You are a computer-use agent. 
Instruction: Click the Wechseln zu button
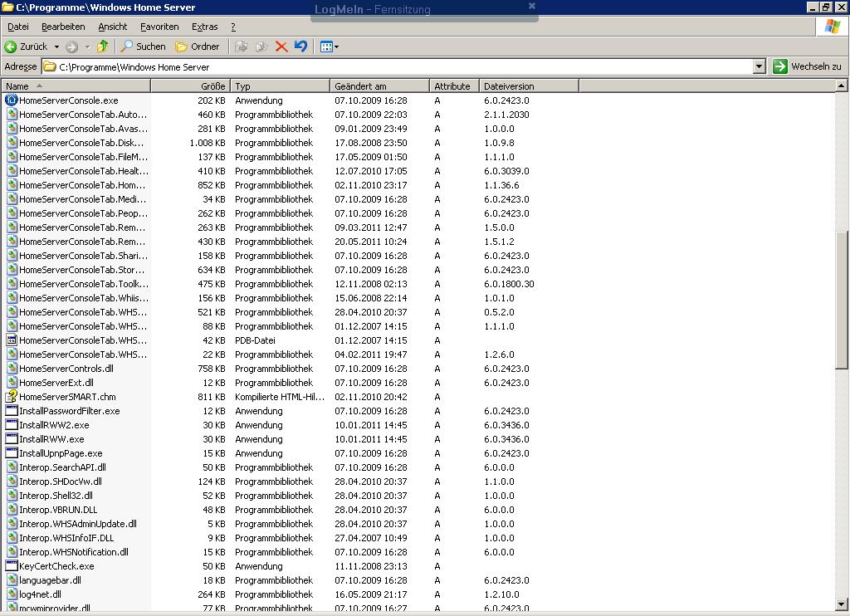click(x=809, y=66)
